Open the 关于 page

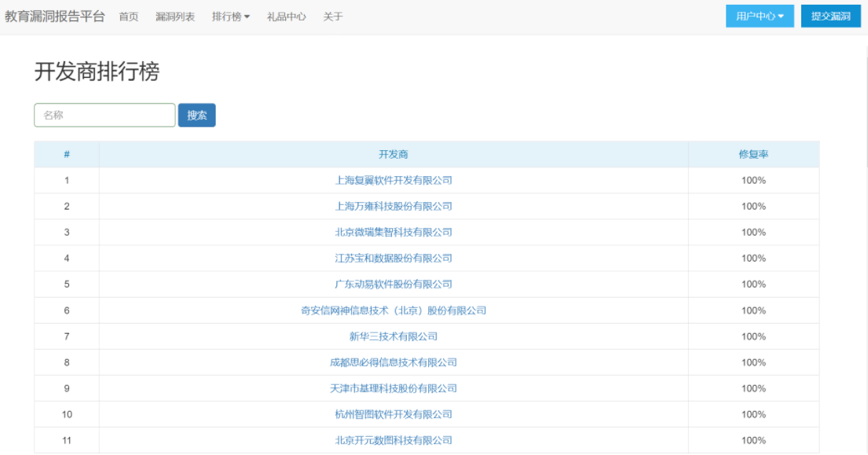(333, 17)
